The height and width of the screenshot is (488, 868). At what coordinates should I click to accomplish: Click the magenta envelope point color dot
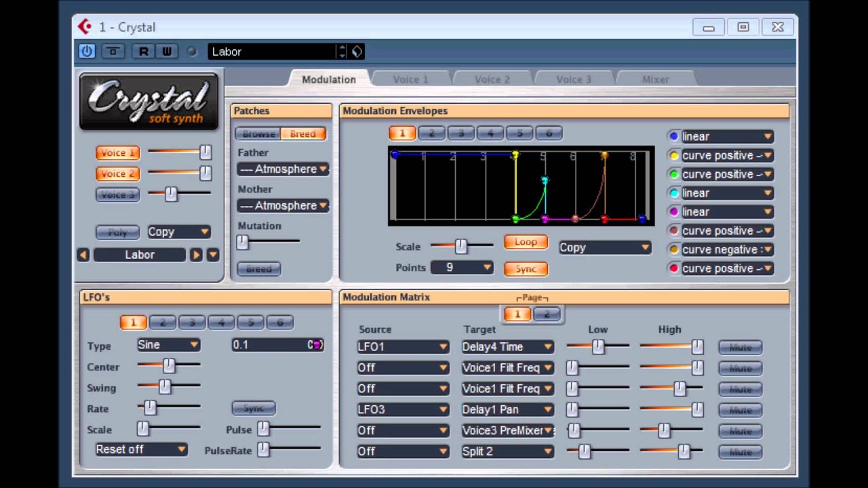[x=674, y=211]
